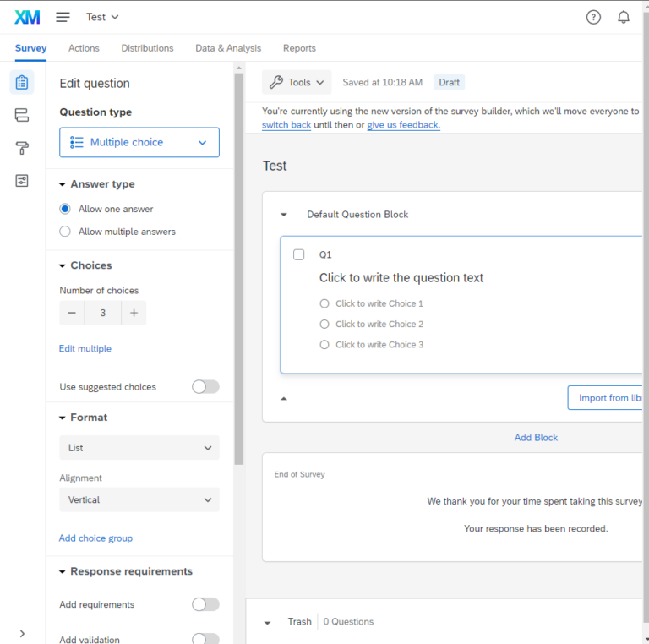The height and width of the screenshot is (644, 649).
Task: Open the Survey flow icon in sidebar
Action: pyautogui.click(x=22, y=116)
